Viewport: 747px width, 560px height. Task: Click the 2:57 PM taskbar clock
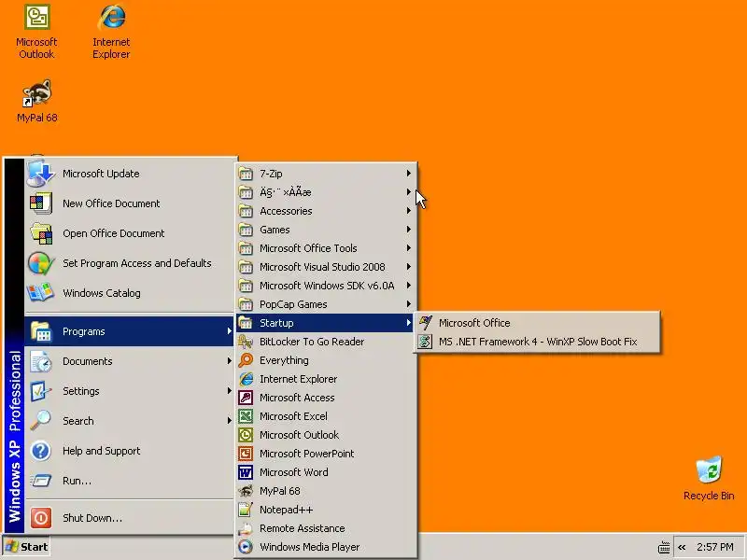(x=714, y=547)
